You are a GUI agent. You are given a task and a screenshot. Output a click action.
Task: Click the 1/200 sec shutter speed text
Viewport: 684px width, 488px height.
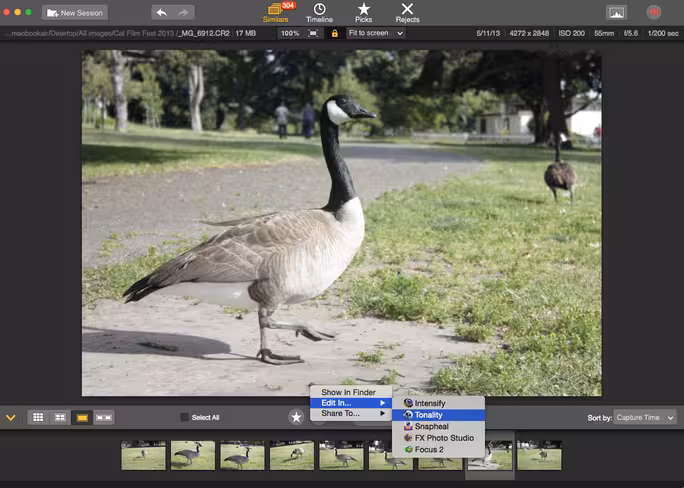click(x=663, y=33)
